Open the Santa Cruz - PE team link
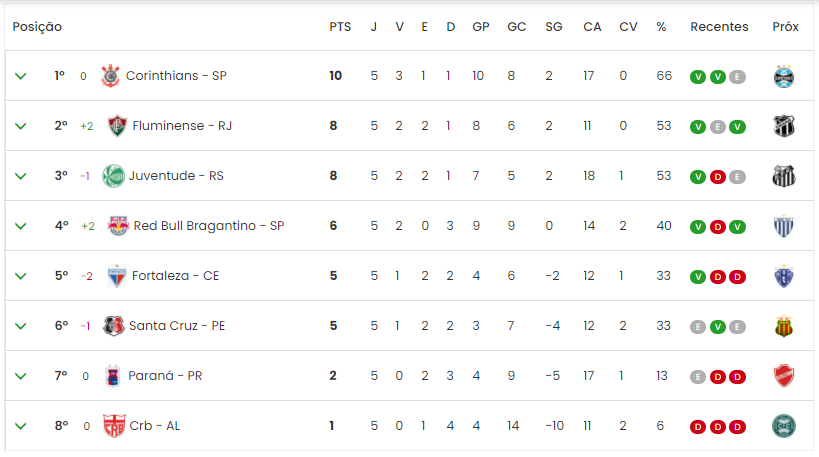Viewport: 819px width, 457px height. [x=177, y=326]
